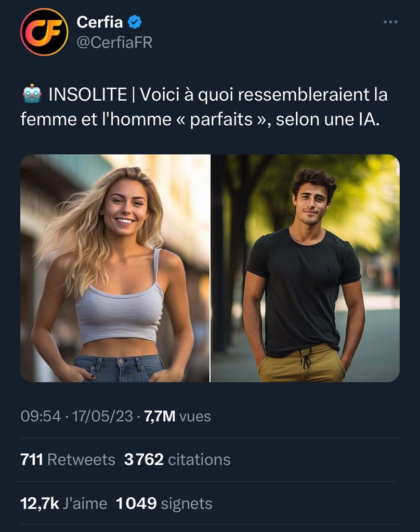Image resolution: width=420 pixels, height=532 pixels.
Task: Click the 7,7M vues counter
Action: click(178, 416)
